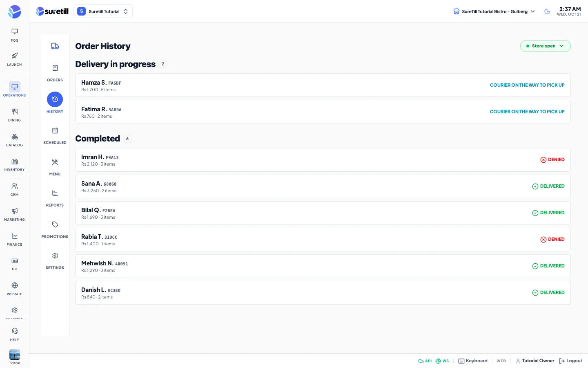The image size is (588, 368).
Task: Open Fatima R. order 3A89A
Action: [323, 112]
